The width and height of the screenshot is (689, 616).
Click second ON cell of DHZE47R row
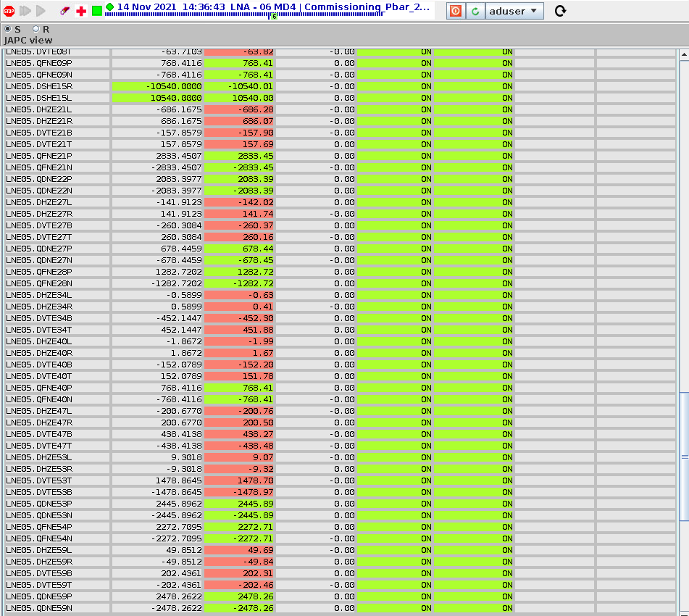[474, 423]
